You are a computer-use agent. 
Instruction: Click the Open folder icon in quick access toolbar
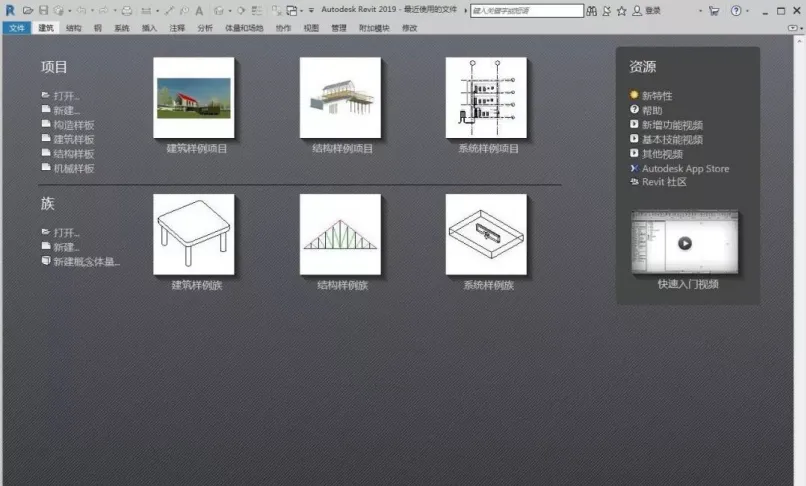pos(28,10)
